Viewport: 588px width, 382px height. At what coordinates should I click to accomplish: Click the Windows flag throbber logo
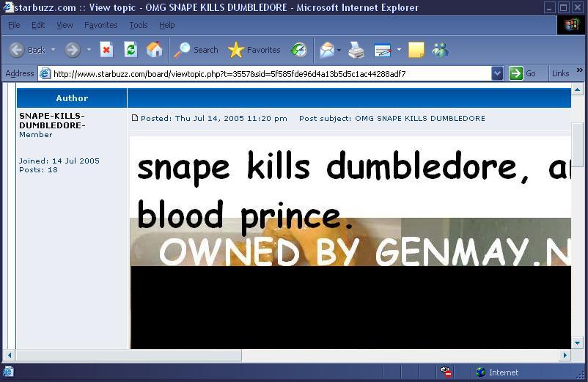[x=571, y=25]
